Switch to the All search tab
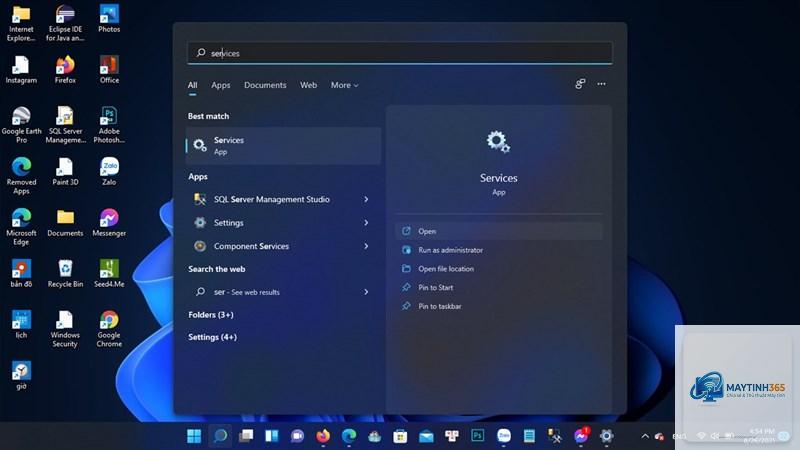This screenshot has width=800, height=450. [192, 85]
